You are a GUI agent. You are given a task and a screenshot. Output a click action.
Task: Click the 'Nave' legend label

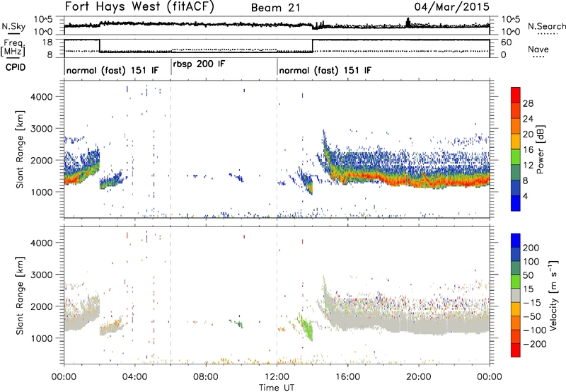[x=538, y=49]
